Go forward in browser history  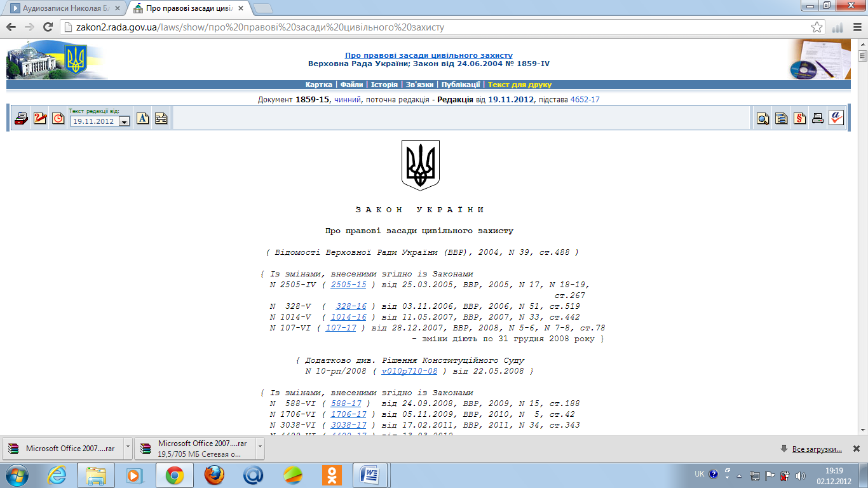pyautogui.click(x=29, y=27)
